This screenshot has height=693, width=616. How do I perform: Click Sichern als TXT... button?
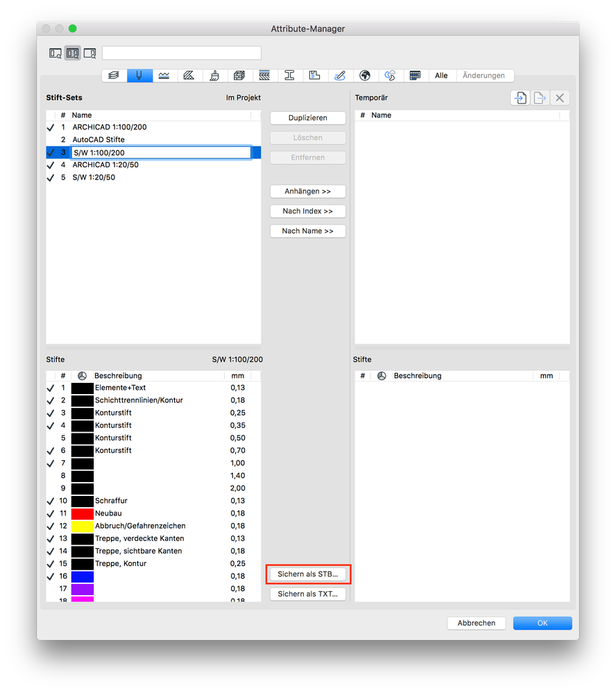pyautogui.click(x=308, y=594)
